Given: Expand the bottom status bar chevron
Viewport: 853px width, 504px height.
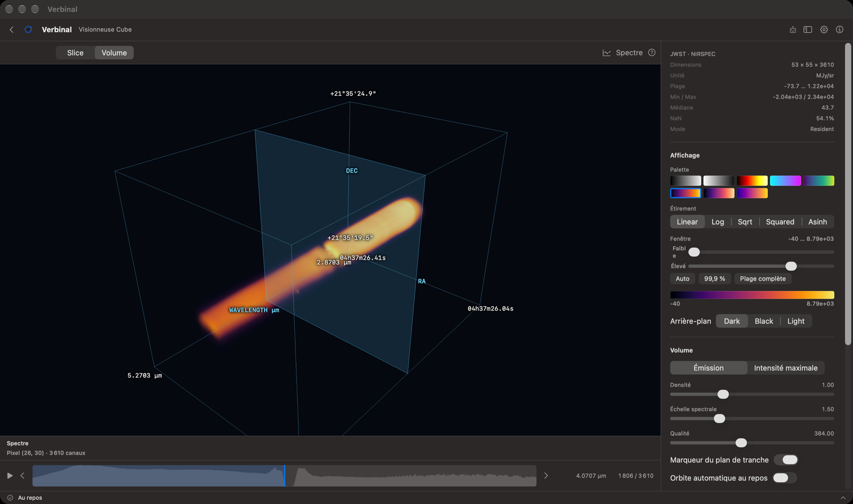Looking at the screenshot, I should pos(843,498).
